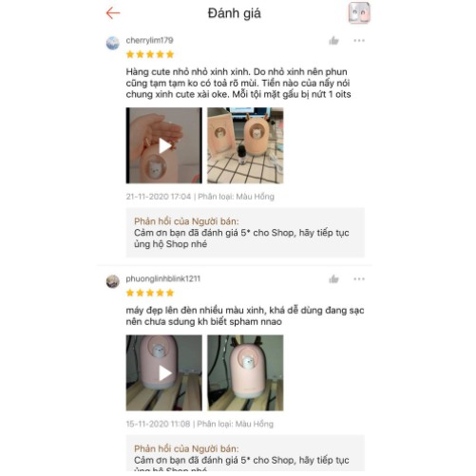
Task: Open the username phuonglinhblink1211
Action: tap(163, 278)
